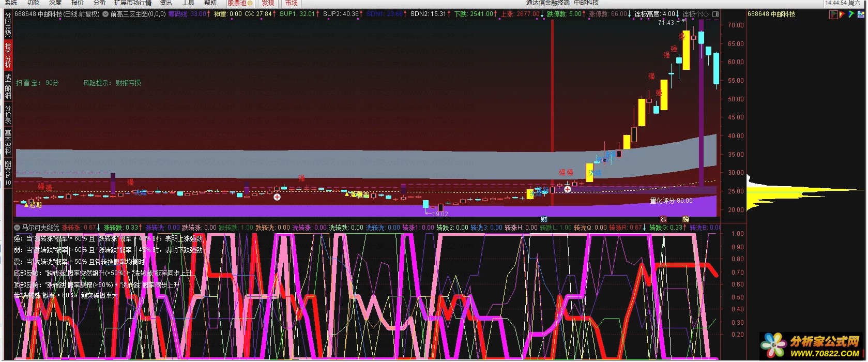Open the 报价 menu
Screen dimensions: 868x362
pyautogui.click(x=78, y=3)
